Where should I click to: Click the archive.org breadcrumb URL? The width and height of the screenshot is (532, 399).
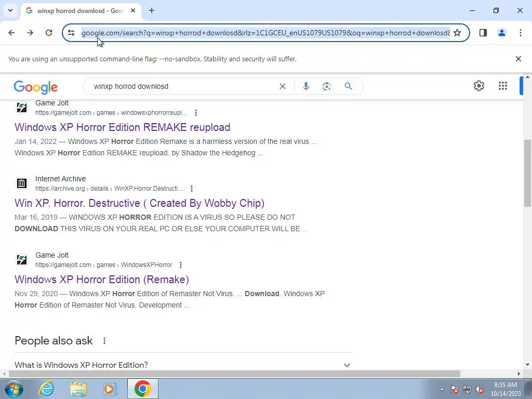[109, 189]
